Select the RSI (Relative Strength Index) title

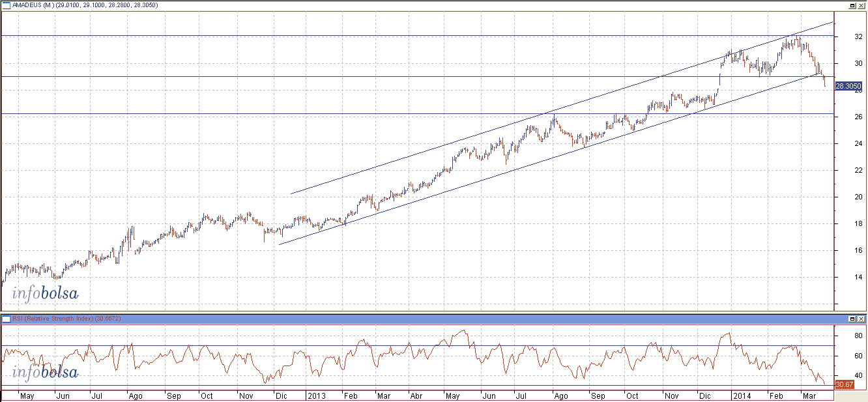pos(53,319)
